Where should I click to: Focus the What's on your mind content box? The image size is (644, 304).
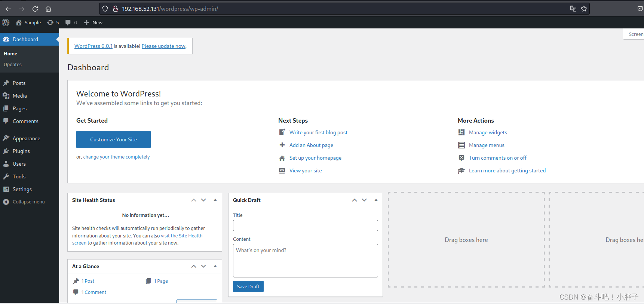(x=306, y=261)
